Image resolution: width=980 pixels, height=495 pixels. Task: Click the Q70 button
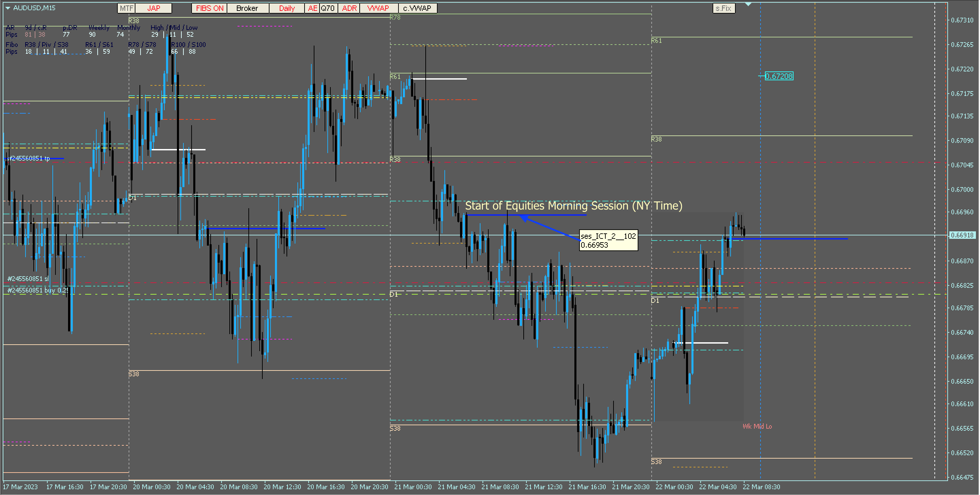(328, 9)
